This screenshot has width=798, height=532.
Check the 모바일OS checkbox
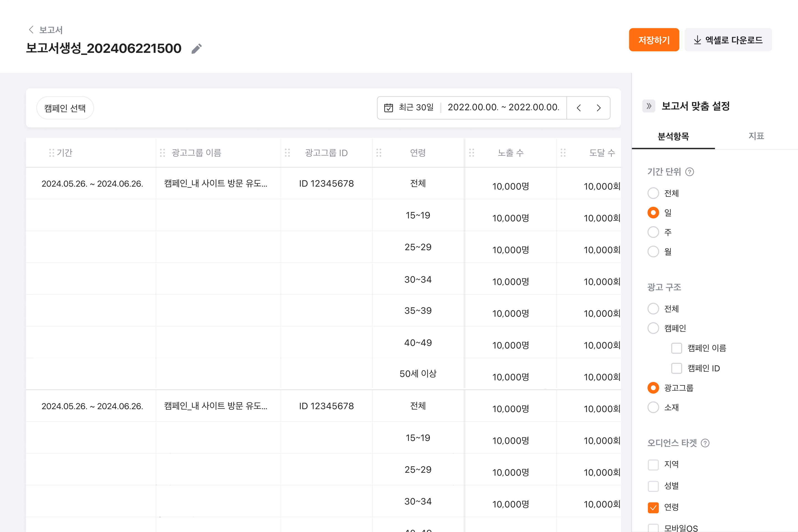pyautogui.click(x=653, y=528)
